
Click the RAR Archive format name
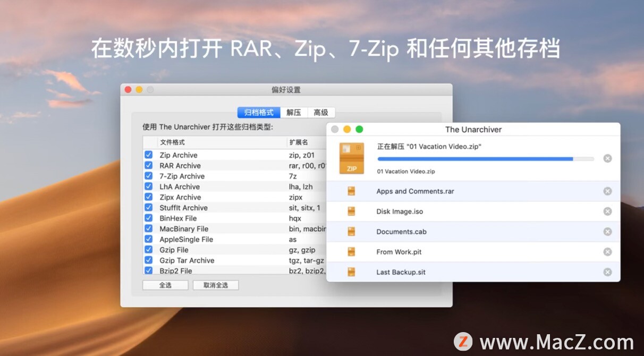click(x=180, y=166)
